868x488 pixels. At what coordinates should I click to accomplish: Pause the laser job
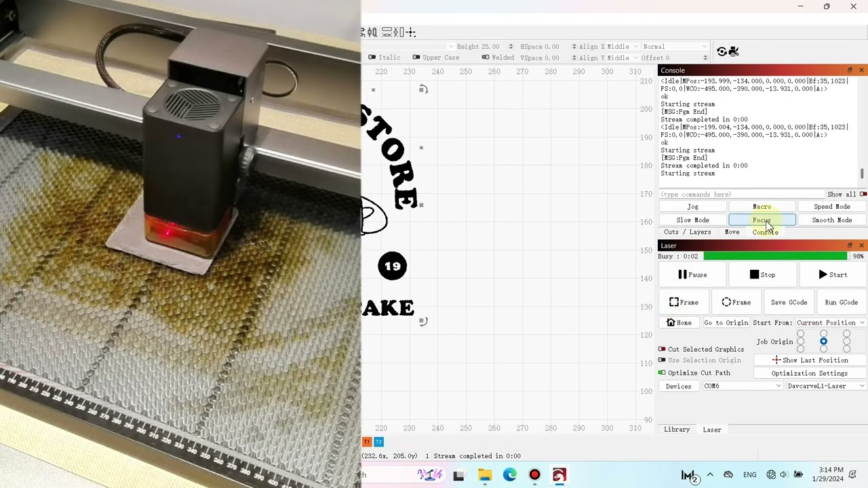click(692, 274)
